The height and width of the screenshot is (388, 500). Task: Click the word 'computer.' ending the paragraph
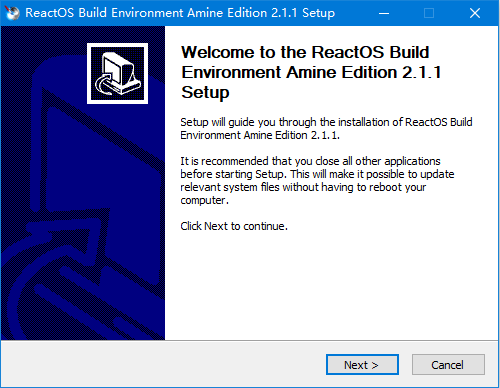coord(204,200)
